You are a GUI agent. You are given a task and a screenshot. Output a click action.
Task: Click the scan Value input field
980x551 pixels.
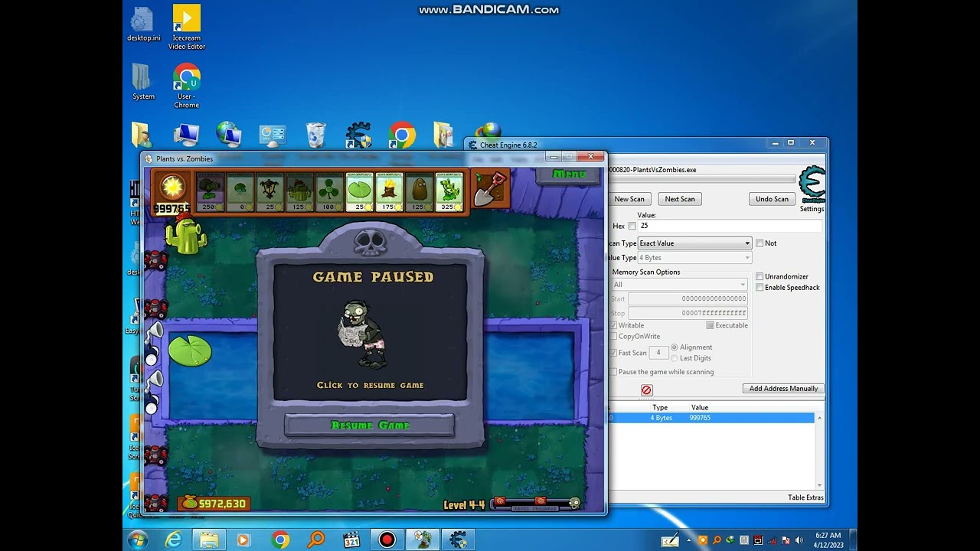coord(730,226)
